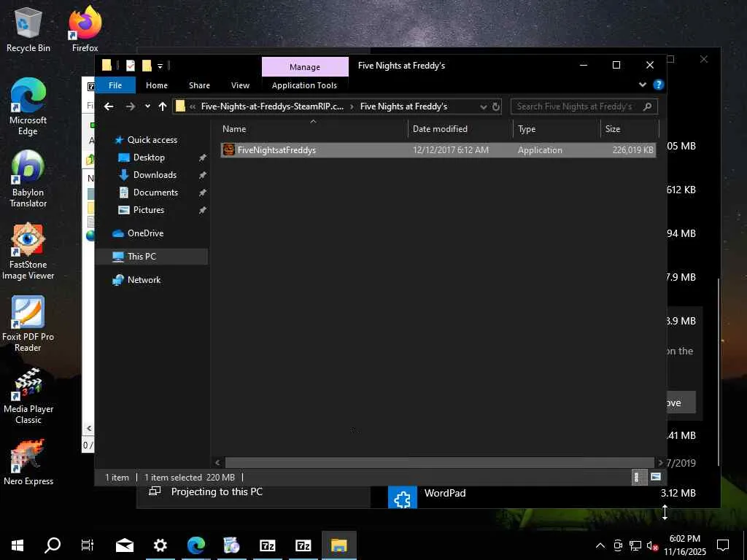The width and height of the screenshot is (747, 560).
Task: Select the Foxit PDF Pro Reader icon
Action: click(x=28, y=324)
